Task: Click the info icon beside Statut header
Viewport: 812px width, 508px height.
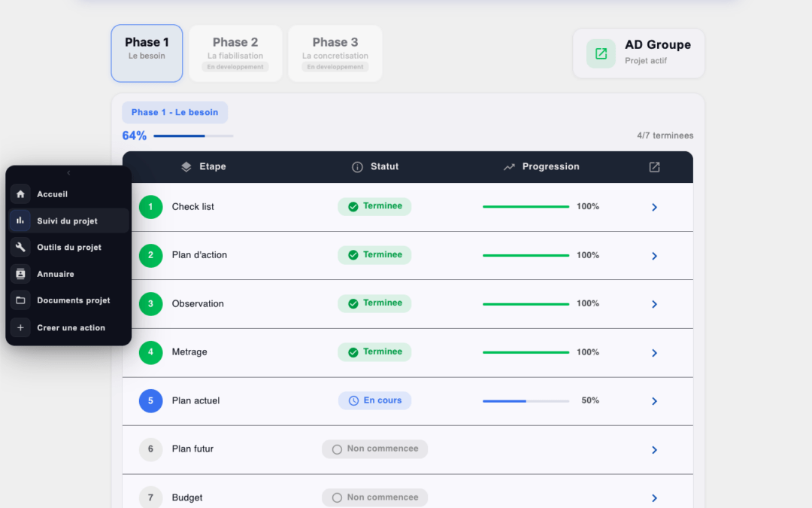Action: [357, 167]
